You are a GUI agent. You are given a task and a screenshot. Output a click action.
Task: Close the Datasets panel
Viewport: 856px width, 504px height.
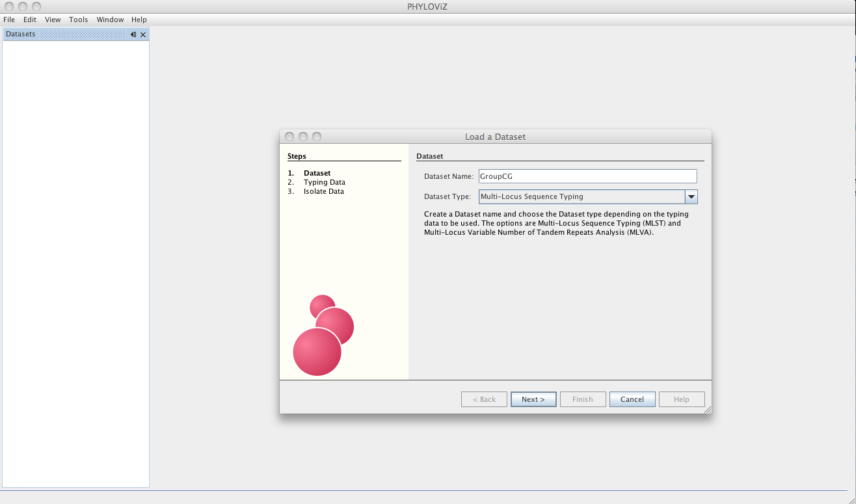(x=143, y=34)
